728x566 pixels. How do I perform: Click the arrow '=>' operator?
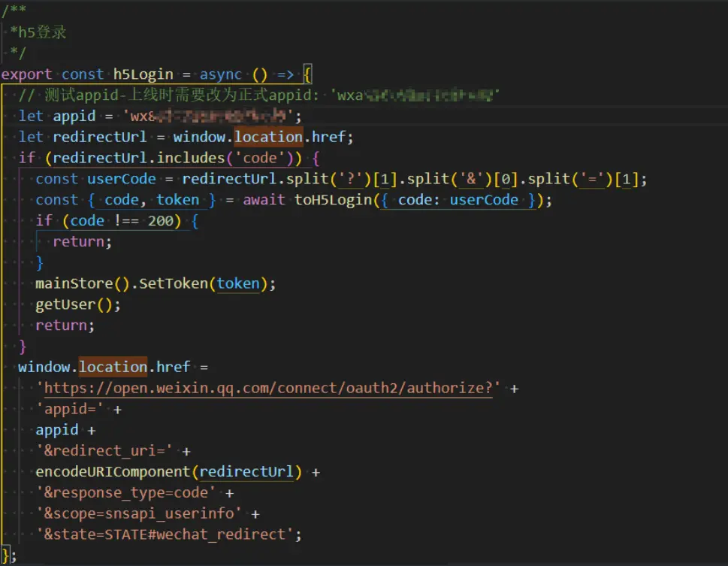[285, 75]
